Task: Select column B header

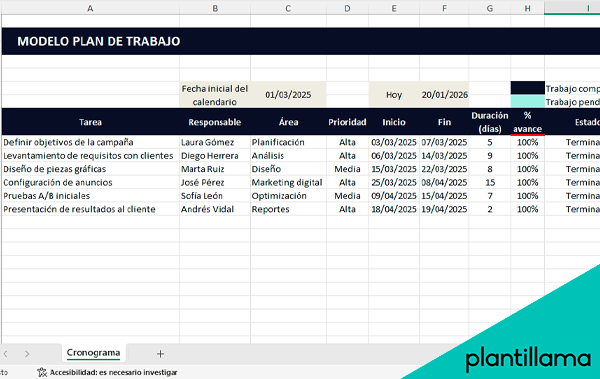Action: [215, 8]
